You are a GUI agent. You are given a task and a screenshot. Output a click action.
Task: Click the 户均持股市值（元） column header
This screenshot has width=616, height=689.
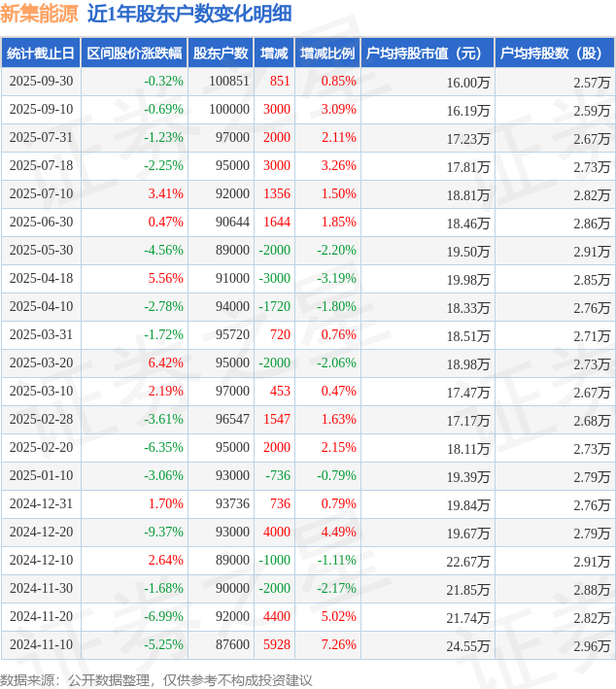pyautogui.click(x=428, y=53)
